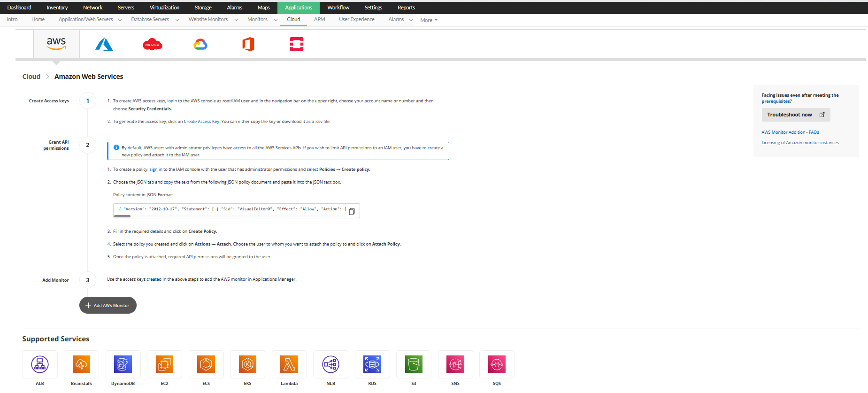Screen dimensions: 868x393
Task: Select the Oracle Cloud logo
Action: pyautogui.click(x=153, y=45)
